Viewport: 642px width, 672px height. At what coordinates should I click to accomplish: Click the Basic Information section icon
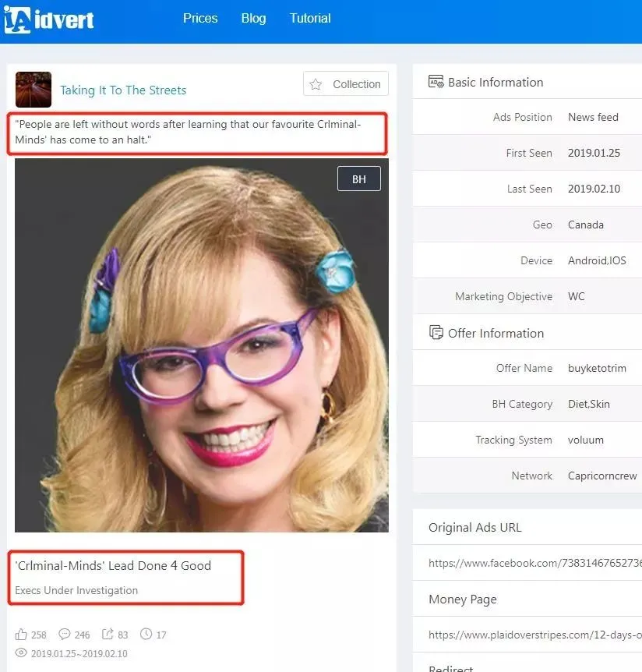pos(436,81)
